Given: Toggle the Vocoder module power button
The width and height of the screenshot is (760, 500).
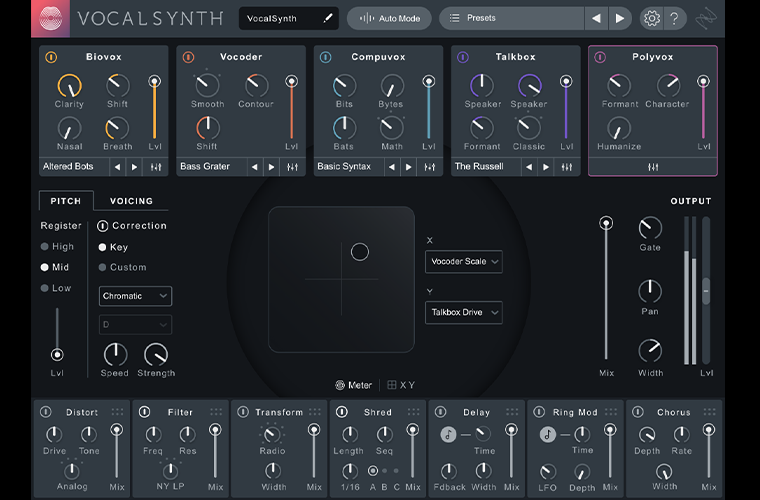Looking at the screenshot, I should pyautogui.click(x=188, y=57).
